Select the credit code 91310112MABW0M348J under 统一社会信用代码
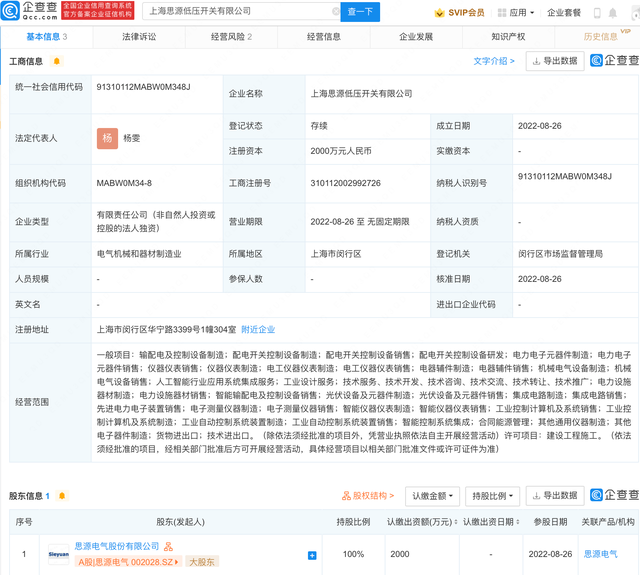 143,87
